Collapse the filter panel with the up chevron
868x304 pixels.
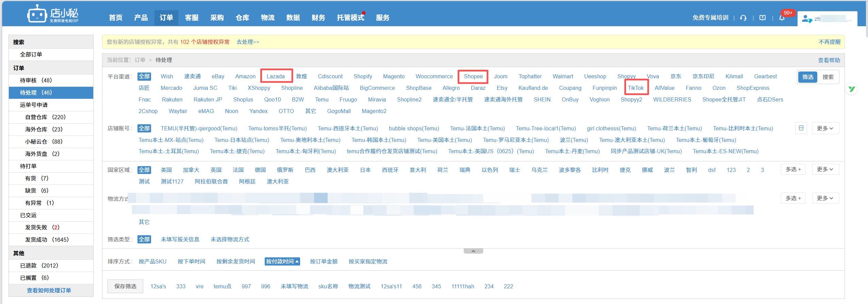[473, 251]
